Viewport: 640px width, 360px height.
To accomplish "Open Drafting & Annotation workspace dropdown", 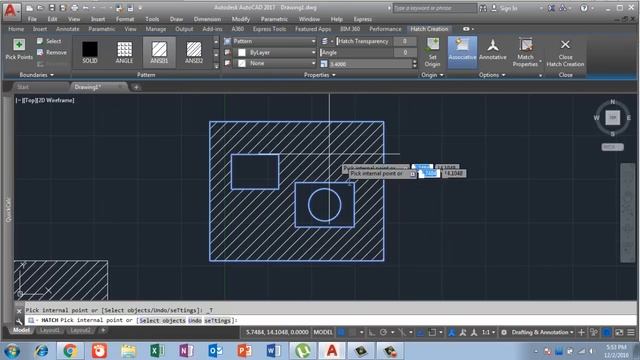I will (542, 332).
